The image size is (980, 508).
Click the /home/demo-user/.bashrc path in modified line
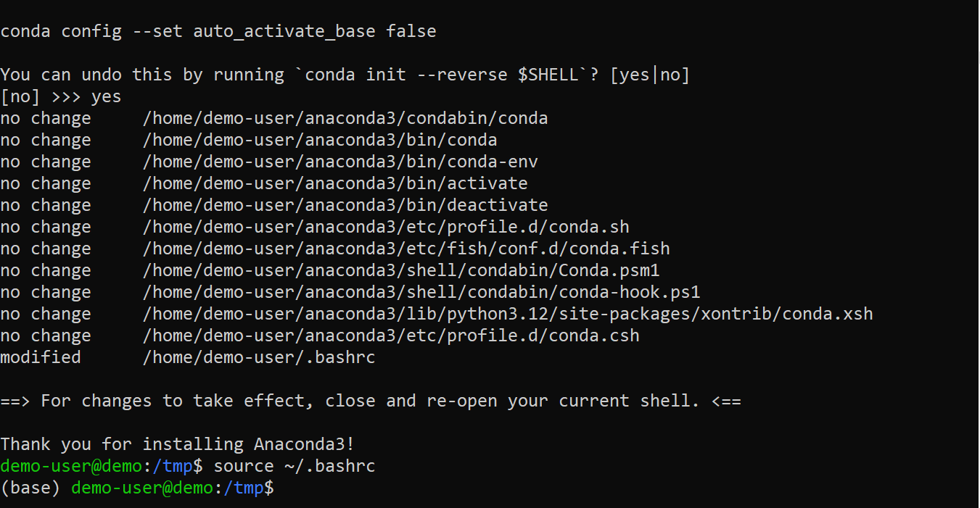pos(259,357)
